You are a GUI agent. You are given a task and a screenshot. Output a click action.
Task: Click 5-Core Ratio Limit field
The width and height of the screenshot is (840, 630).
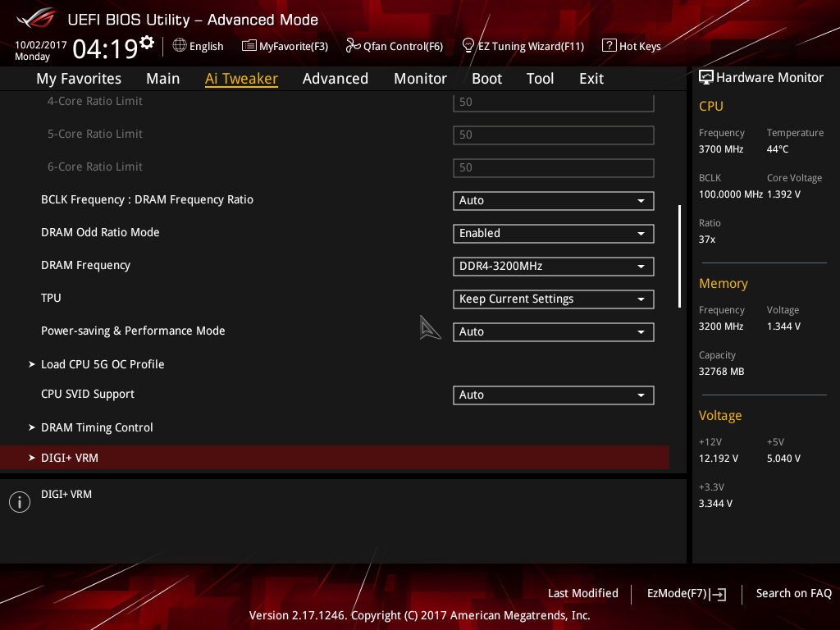tap(554, 135)
